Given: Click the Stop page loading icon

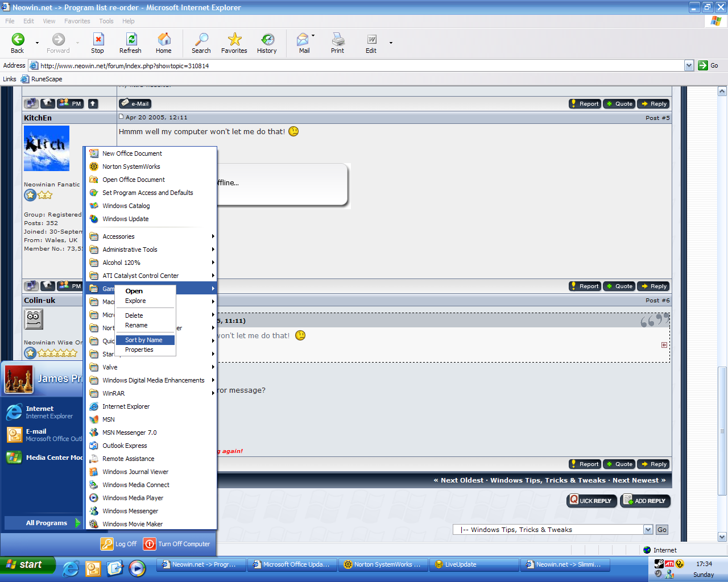Looking at the screenshot, I should [98, 39].
